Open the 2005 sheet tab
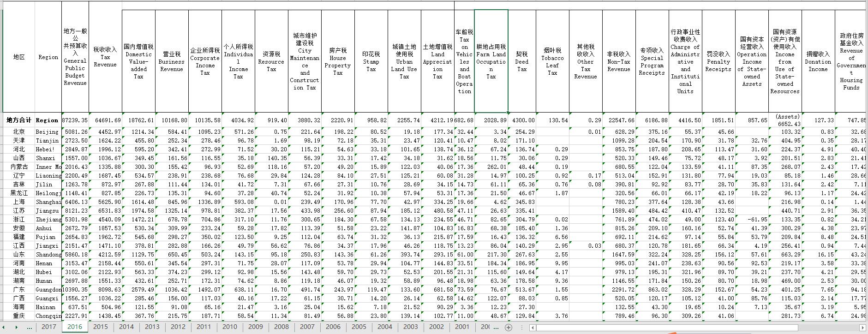Viewport: 868px width, 334px height. [359, 327]
